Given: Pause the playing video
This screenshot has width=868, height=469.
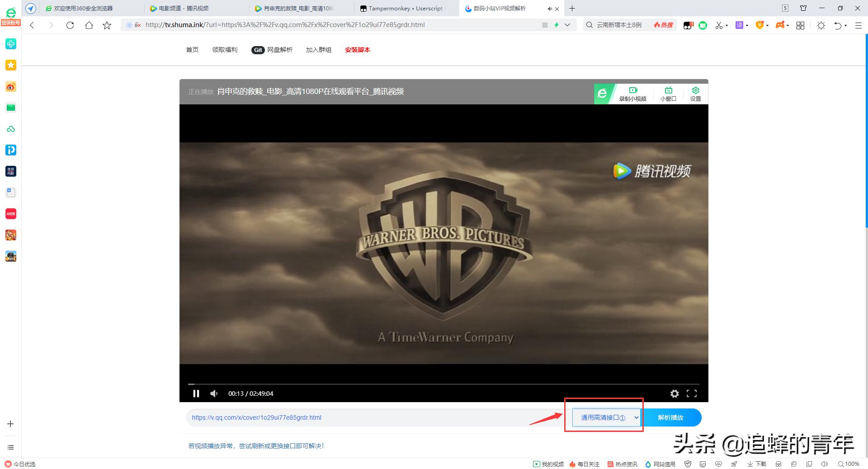Looking at the screenshot, I should point(196,394).
